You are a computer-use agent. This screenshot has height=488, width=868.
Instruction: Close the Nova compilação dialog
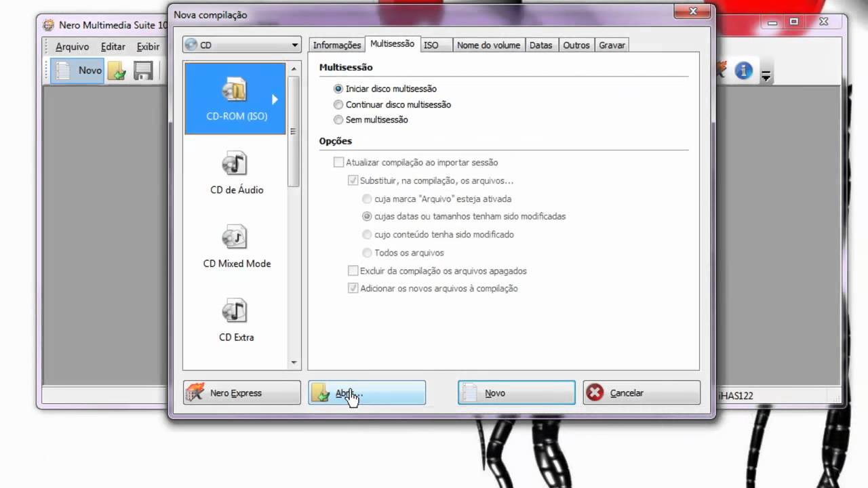click(693, 12)
